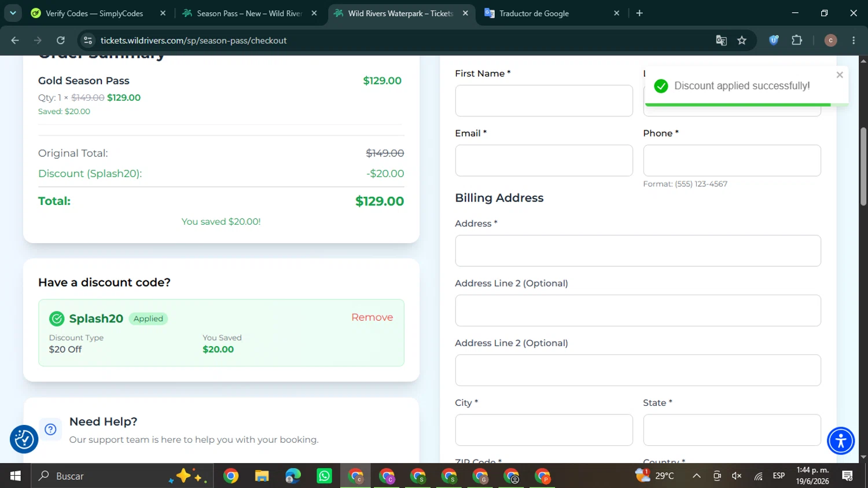Image resolution: width=868 pixels, height=488 pixels.
Task: Focus the State field
Action: (732, 430)
